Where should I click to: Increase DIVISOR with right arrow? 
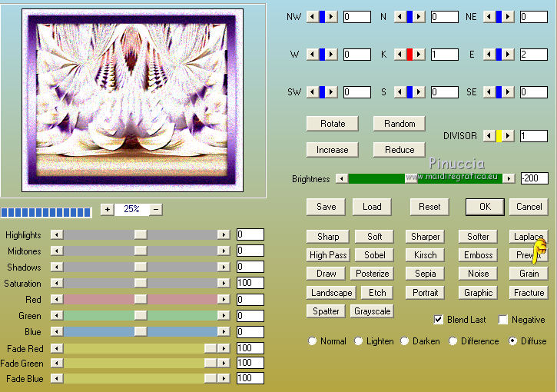coord(508,136)
